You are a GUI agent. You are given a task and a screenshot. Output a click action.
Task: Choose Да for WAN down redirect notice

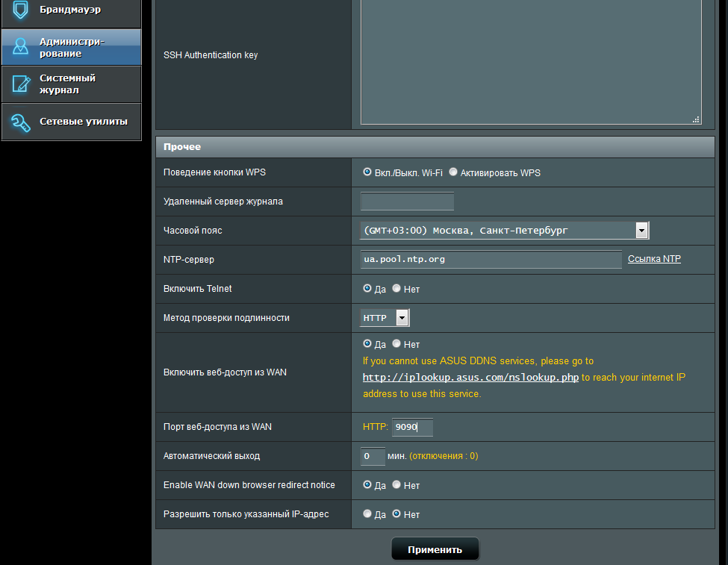[367, 484]
